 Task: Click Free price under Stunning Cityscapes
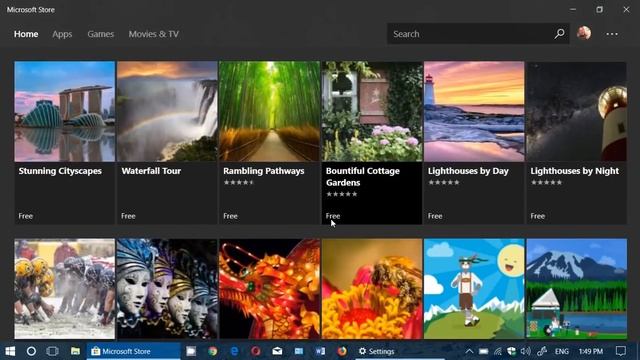click(25, 216)
